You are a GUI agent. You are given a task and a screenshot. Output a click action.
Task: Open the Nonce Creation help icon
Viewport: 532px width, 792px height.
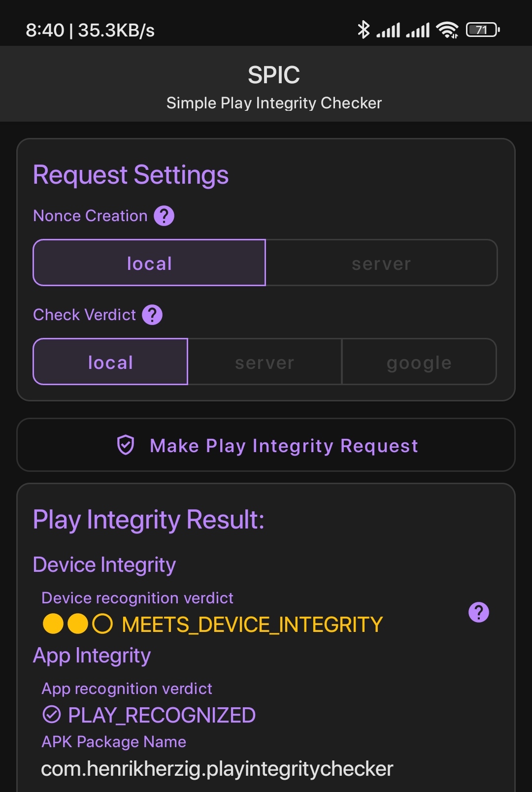(x=164, y=216)
